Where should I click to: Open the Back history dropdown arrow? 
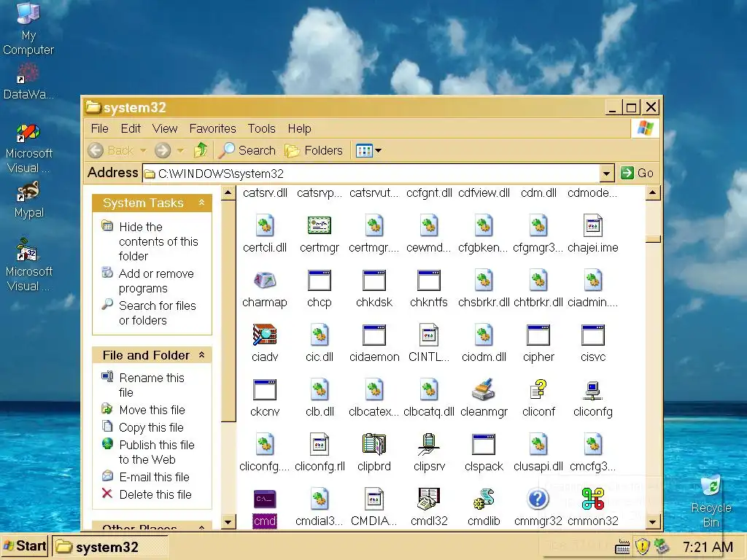[x=143, y=150]
